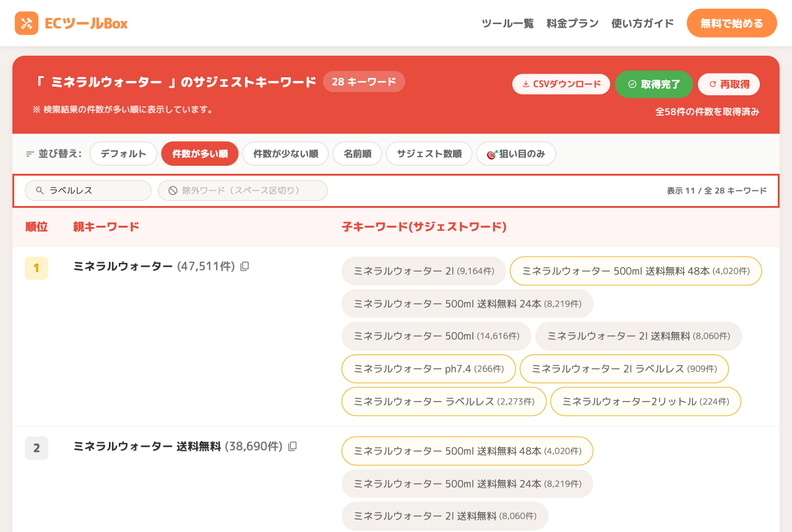Click the ミネラルウォーター ラベルレス (2,273件) chip
792x532 pixels.
pos(444,401)
